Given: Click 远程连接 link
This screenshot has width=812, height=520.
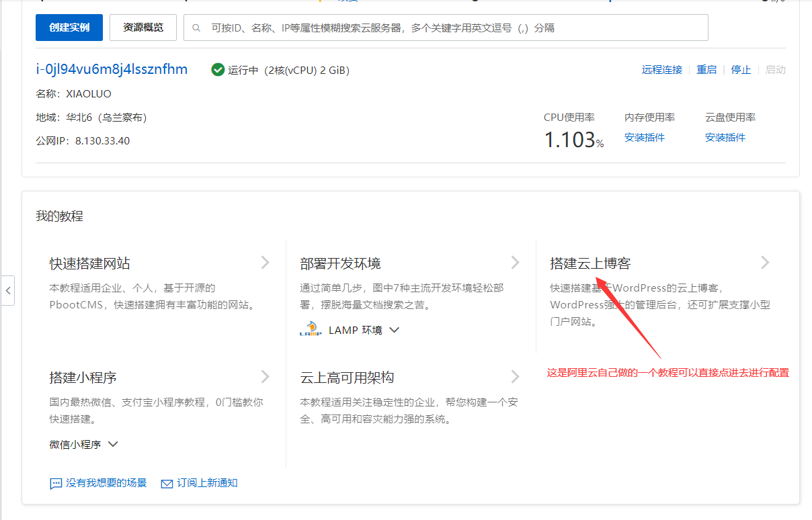Looking at the screenshot, I should (x=662, y=70).
